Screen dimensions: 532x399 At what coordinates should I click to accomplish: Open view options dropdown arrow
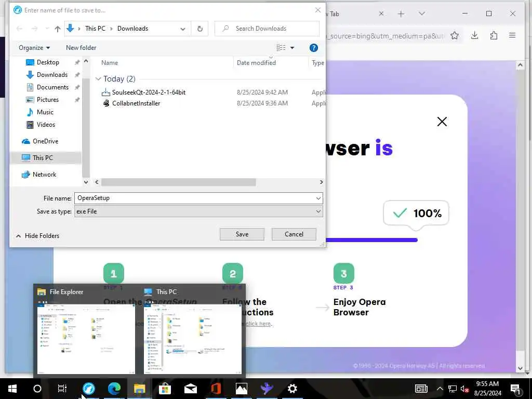292,48
